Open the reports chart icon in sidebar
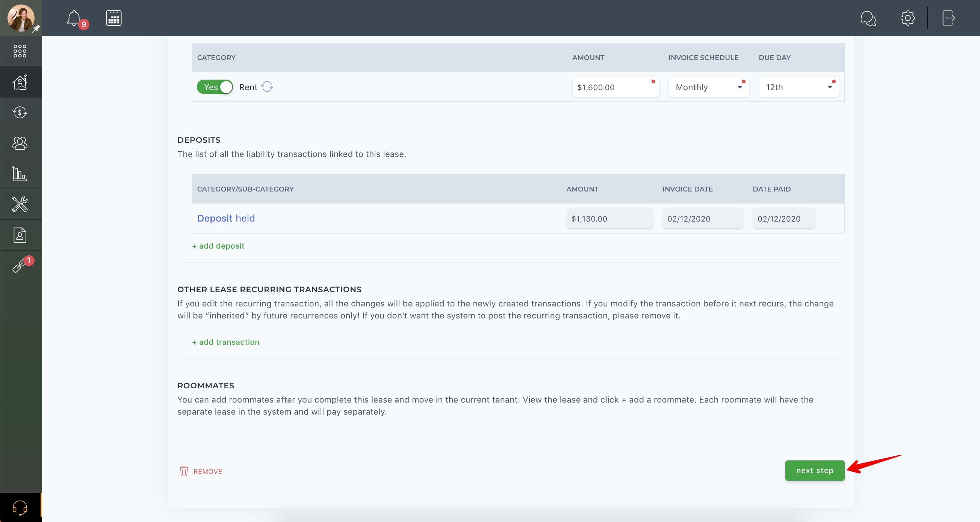This screenshot has height=522, width=980. click(20, 174)
